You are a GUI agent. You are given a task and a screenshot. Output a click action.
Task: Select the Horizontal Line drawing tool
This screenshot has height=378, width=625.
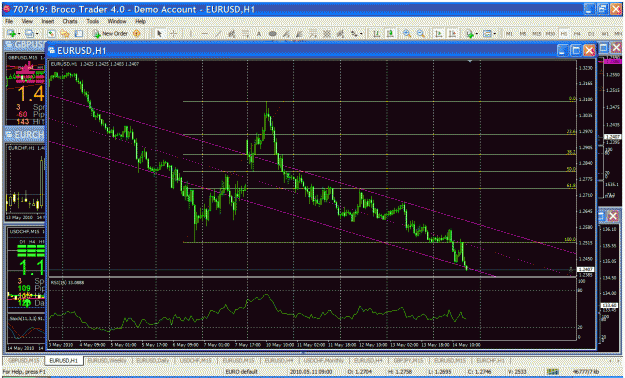pyautogui.click(x=205, y=34)
